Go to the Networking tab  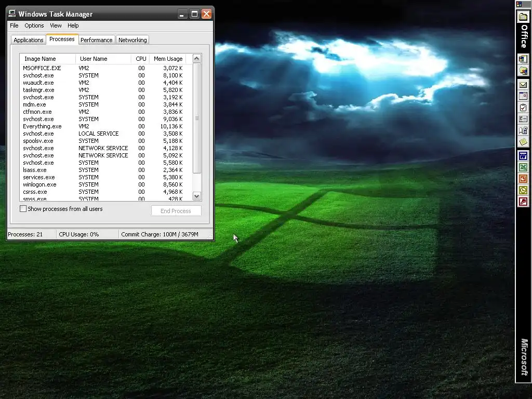point(132,40)
